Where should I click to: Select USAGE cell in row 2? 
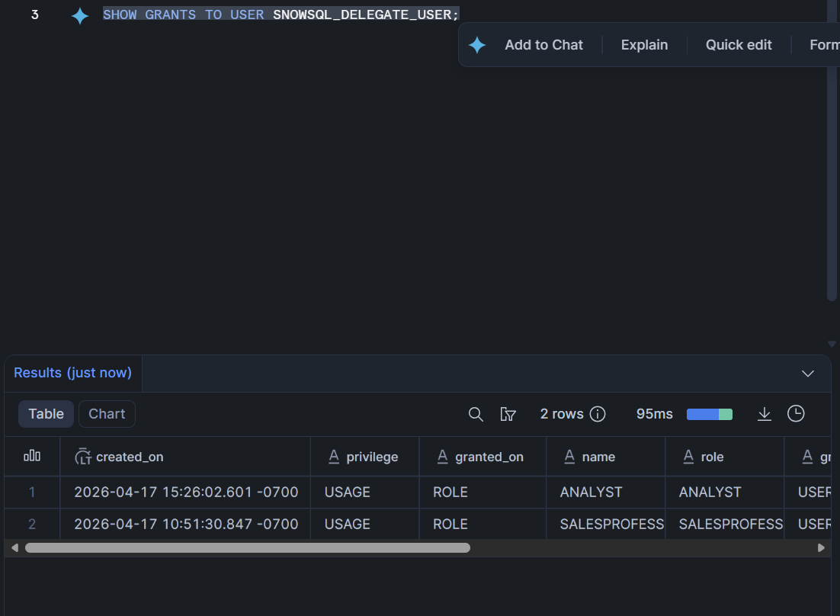click(x=365, y=524)
